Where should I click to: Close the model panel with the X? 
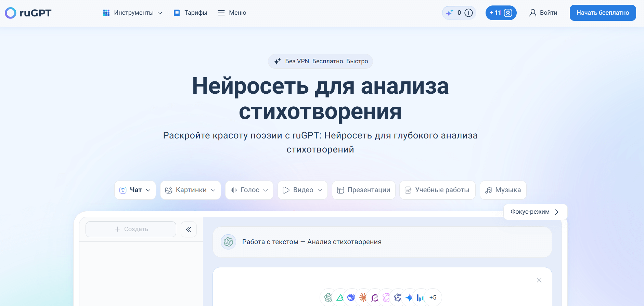point(539,280)
